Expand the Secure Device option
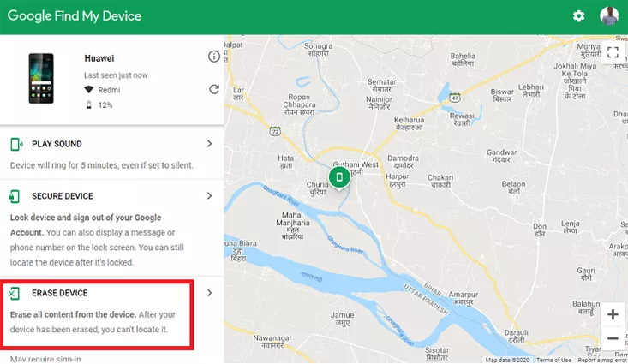The image size is (628, 364). pyautogui.click(x=210, y=196)
